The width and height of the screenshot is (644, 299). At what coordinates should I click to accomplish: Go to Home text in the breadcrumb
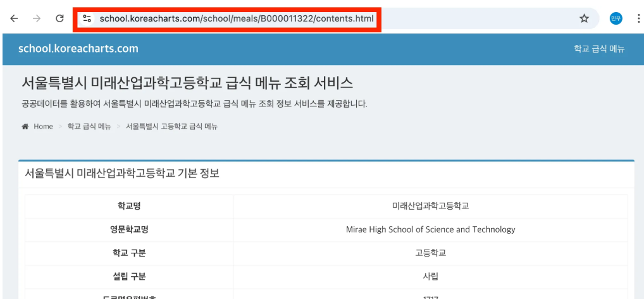pyautogui.click(x=43, y=127)
